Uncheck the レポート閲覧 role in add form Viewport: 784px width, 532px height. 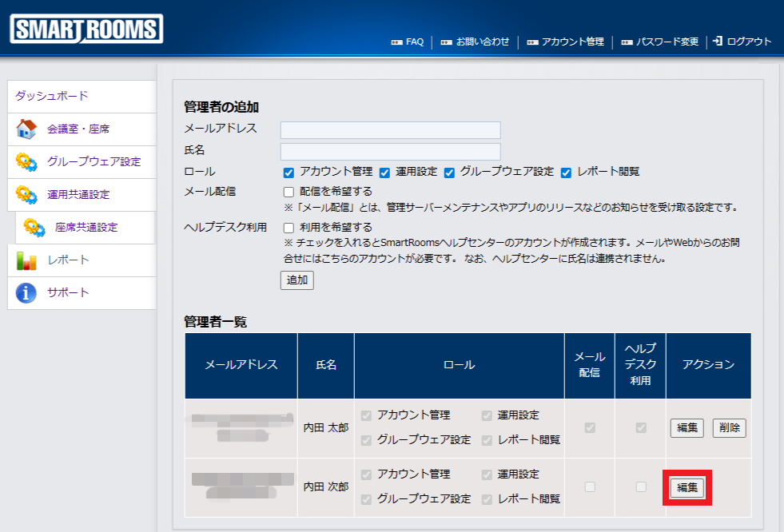[566, 173]
